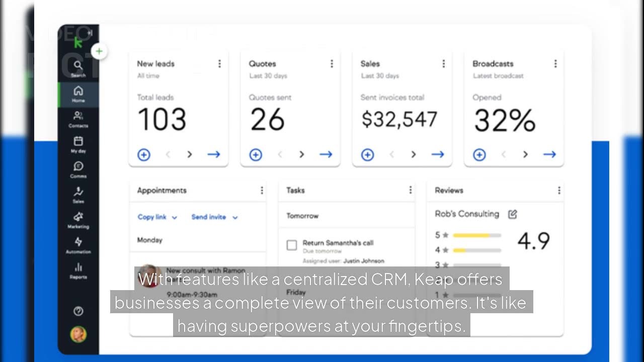Open Search in the sidebar
The height and width of the screenshot is (362, 644).
[78, 68]
